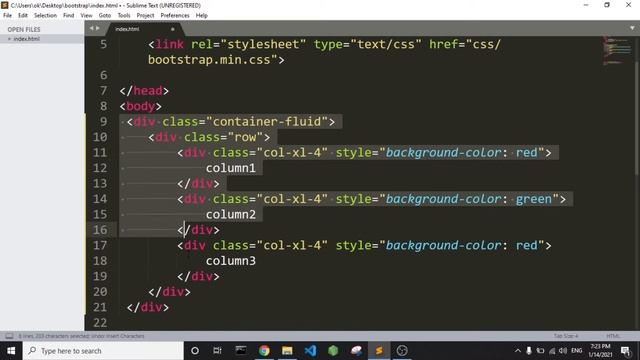This screenshot has height=360, width=640.
Task: Open the Preferences menu
Action: pos(175,16)
